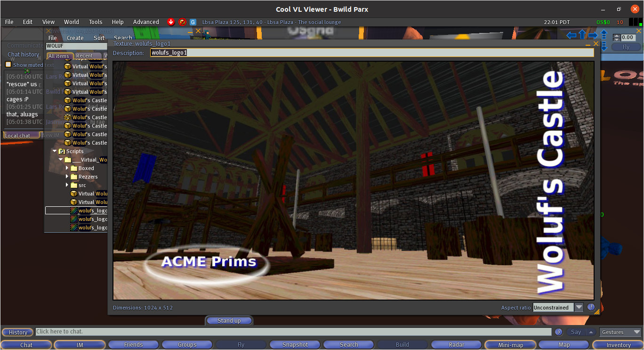Switch to Recent inventory tab
644x350 pixels.
pos(88,56)
